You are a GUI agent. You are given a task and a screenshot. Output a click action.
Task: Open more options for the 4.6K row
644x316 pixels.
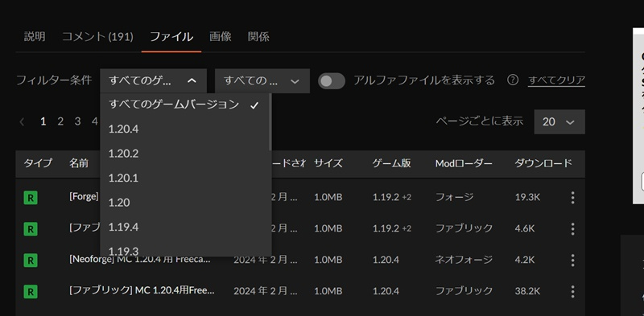coord(572,228)
